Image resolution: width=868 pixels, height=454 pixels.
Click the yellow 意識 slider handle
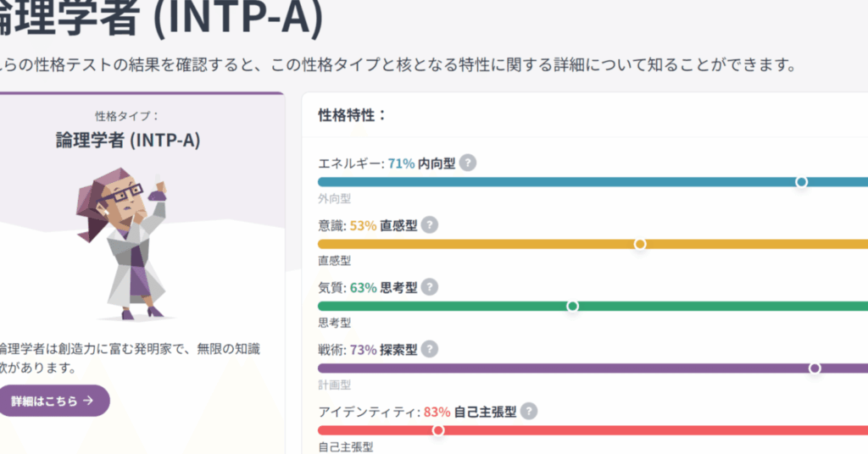pos(640,244)
